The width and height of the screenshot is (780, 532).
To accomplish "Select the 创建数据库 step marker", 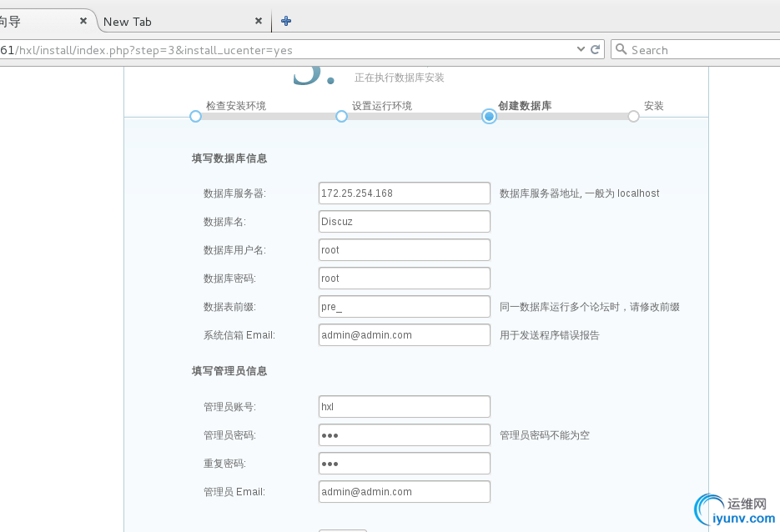I will (489, 117).
